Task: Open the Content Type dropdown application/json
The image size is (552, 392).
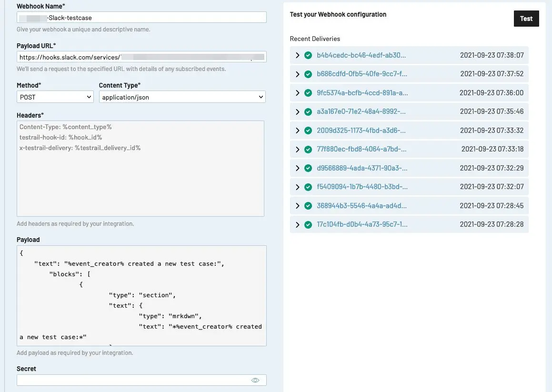Action: point(182,97)
